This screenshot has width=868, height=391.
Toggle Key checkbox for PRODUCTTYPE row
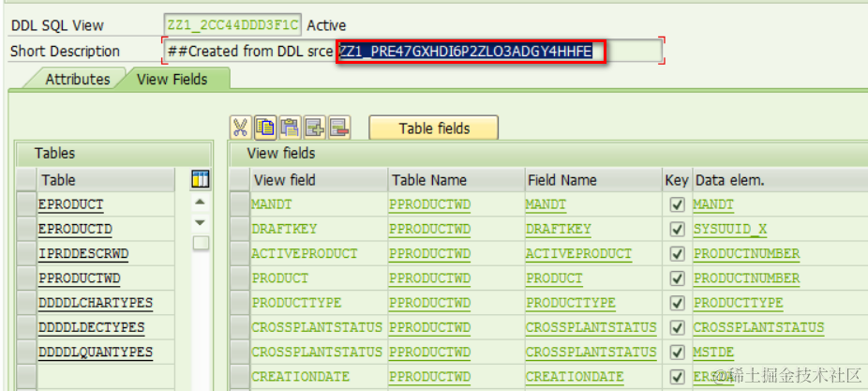pos(677,303)
